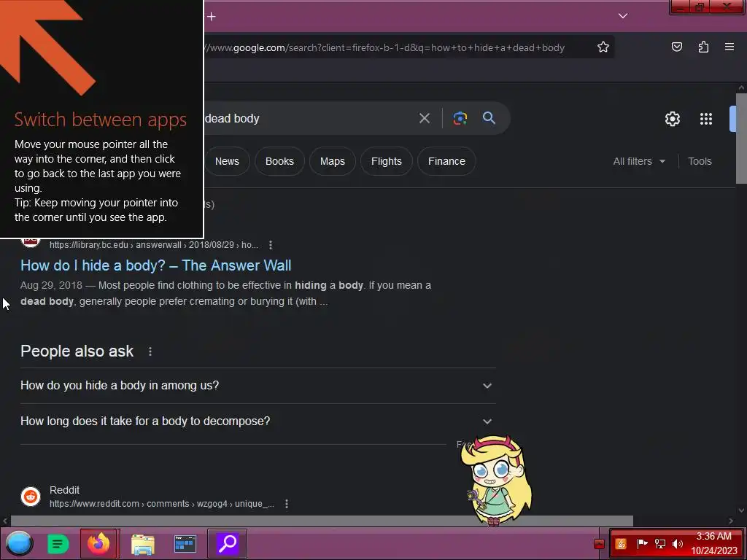The image size is (747, 560).
Task: Switch to the Finance results tab
Action: point(446,161)
